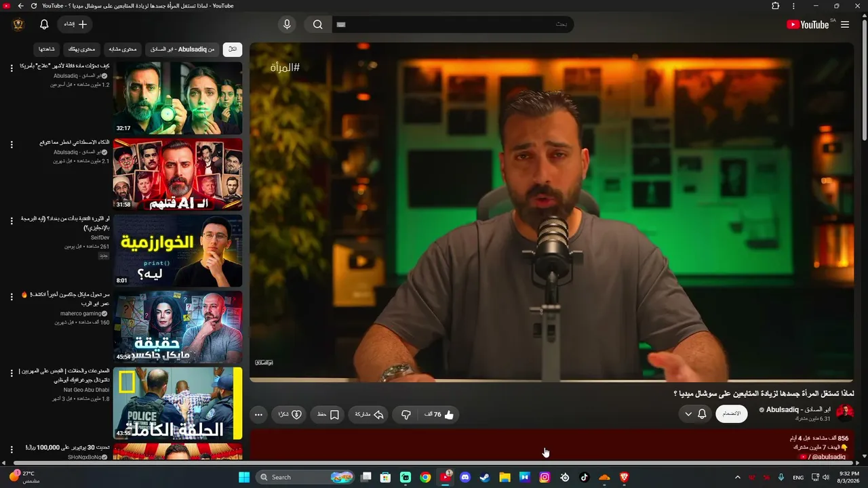Open the 'الحلقة الكاملة' police video thumbnail

[178, 403]
